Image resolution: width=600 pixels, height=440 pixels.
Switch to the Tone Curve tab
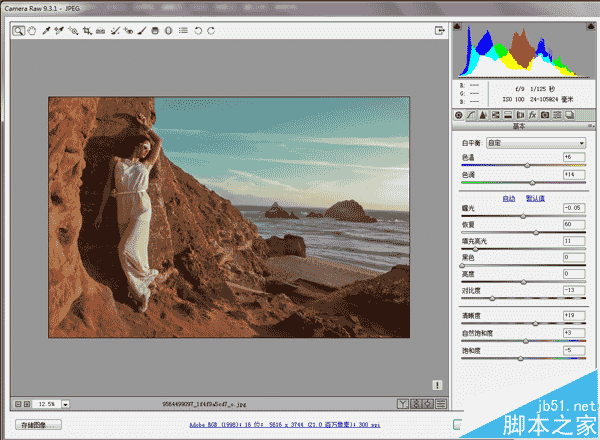tap(470, 116)
